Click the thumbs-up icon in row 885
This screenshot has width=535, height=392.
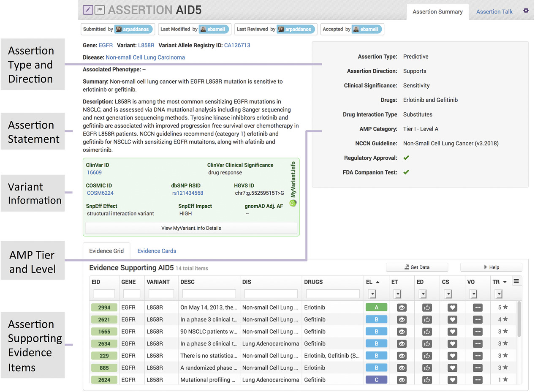427,368
